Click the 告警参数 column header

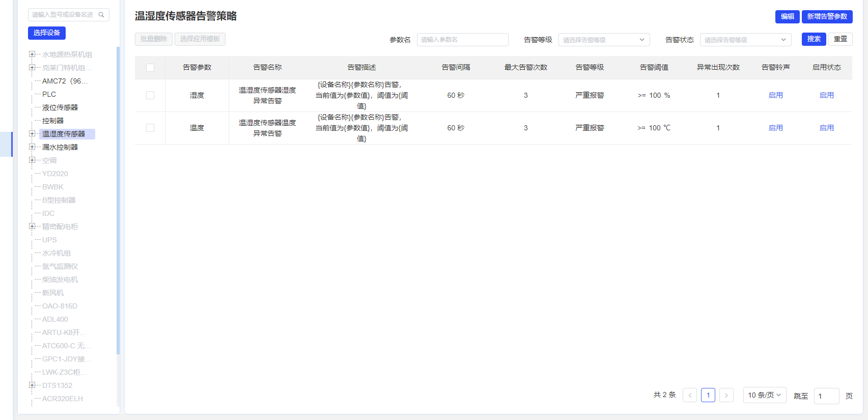197,67
